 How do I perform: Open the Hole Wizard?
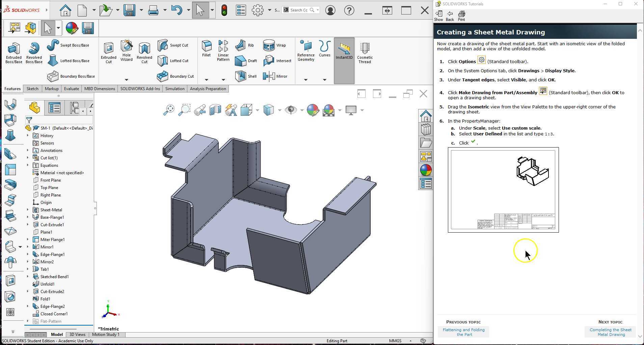tap(127, 51)
